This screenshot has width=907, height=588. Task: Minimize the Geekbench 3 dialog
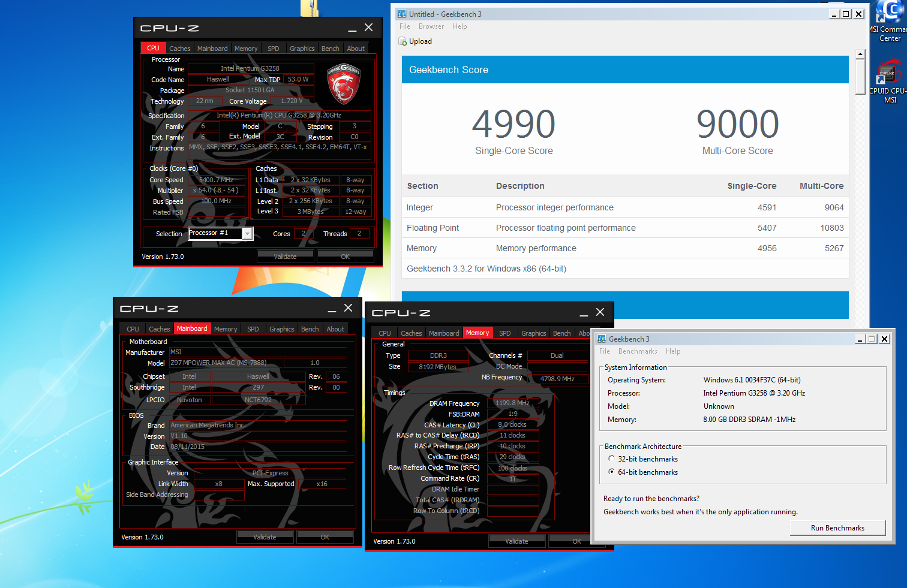point(860,339)
